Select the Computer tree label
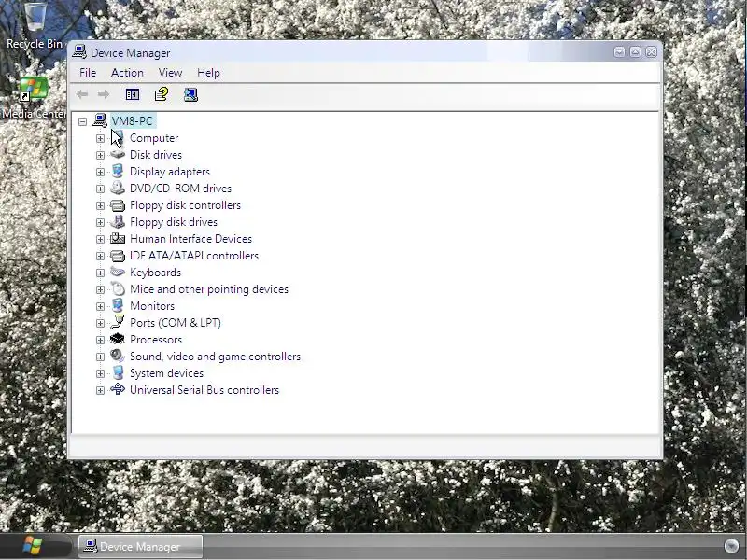 tap(154, 138)
